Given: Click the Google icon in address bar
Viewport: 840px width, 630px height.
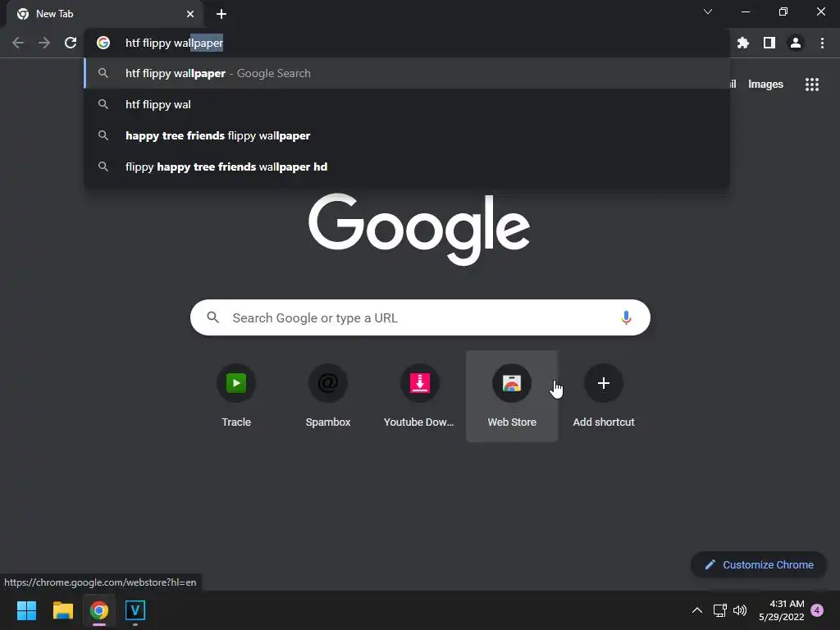Looking at the screenshot, I should [x=103, y=43].
